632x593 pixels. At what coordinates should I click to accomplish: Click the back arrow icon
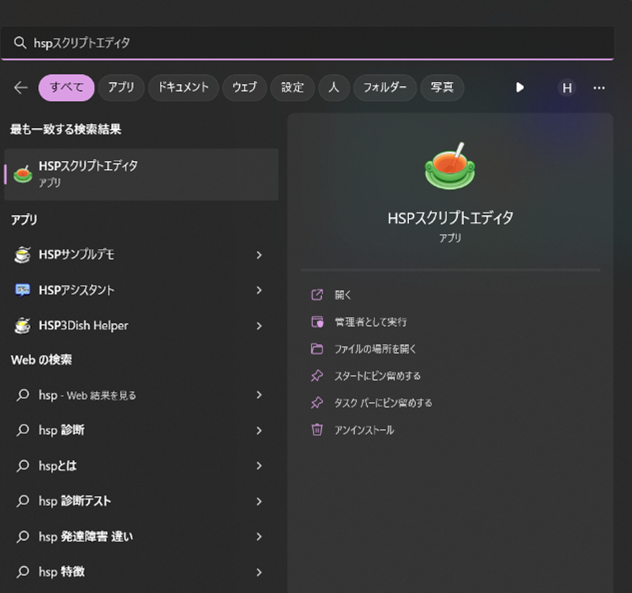click(x=21, y=88)
